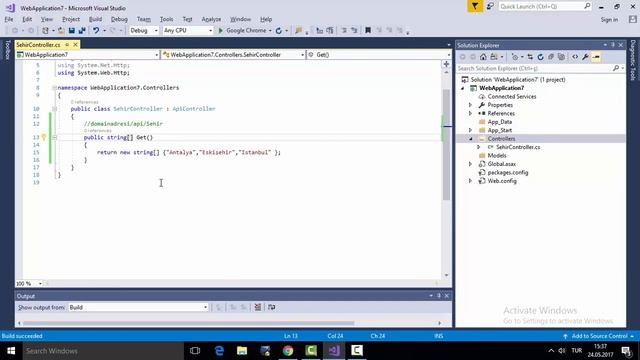Click the Save All toolbar icon
Image resolution: width=640 pixels, height=360 pixels.
pos(82,31)
